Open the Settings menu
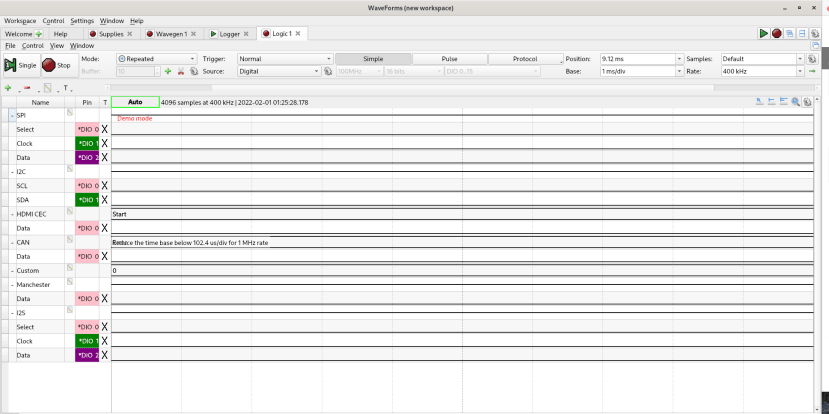 [x=82, y=21]
